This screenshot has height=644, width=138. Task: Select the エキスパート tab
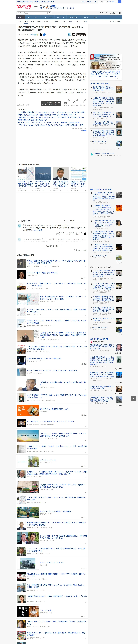(48, 17)
